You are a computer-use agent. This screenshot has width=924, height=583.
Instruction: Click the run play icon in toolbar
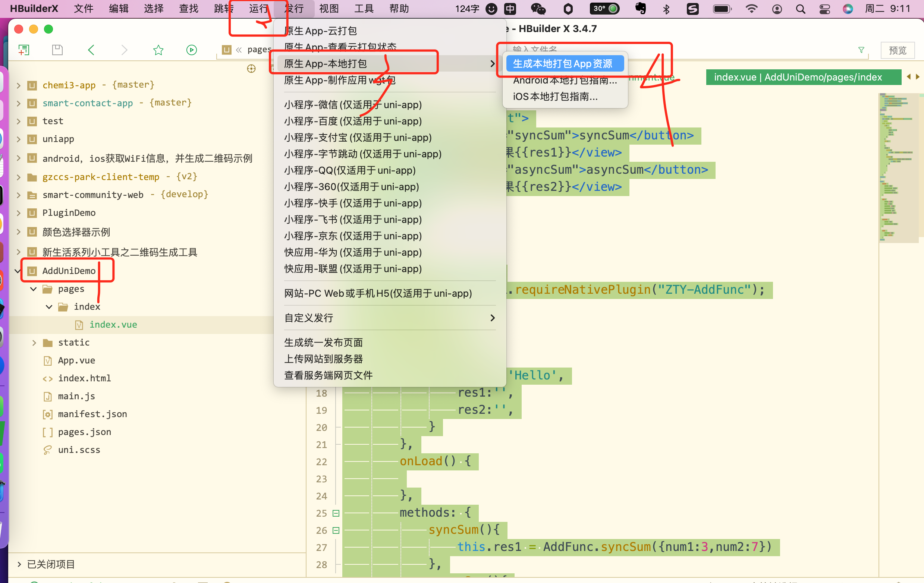192,50
